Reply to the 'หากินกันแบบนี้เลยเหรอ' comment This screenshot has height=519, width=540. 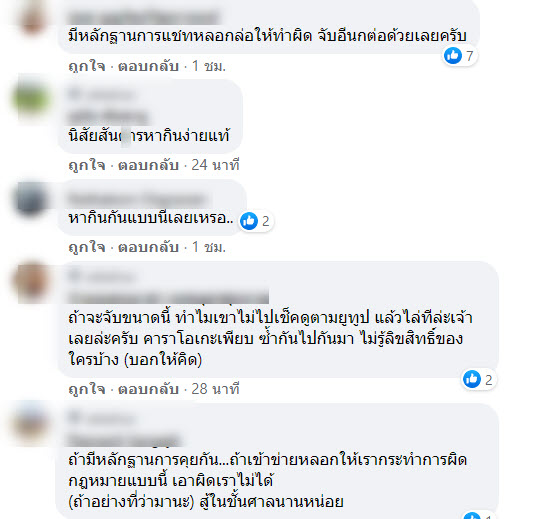[x=148, y=247]
